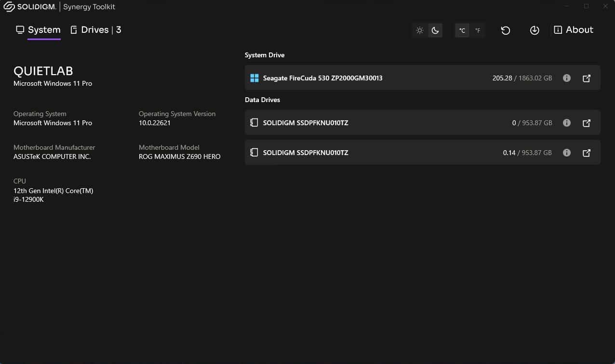Viewport: 615px width, 364px height.
Task: Click the Solidigm logo in title bar
Action: (x=29, y=7)
